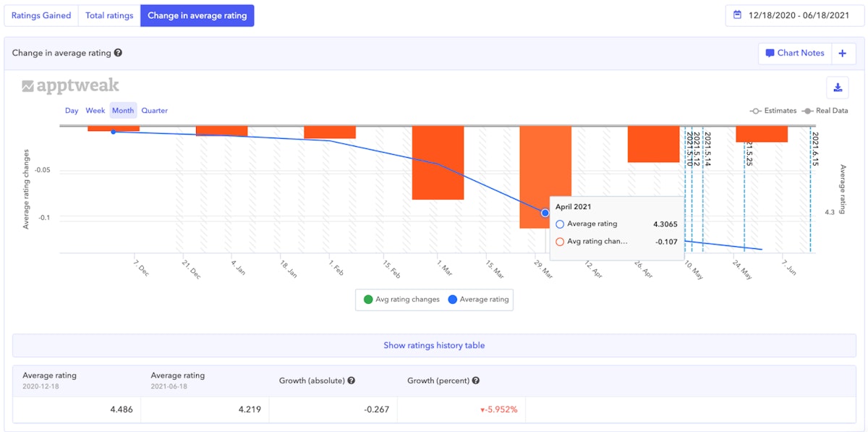Image resolution: width=868 pixels, height=432 pixels.
Task: Expand Show ratings history table
Action: click(x=434, y=346)
